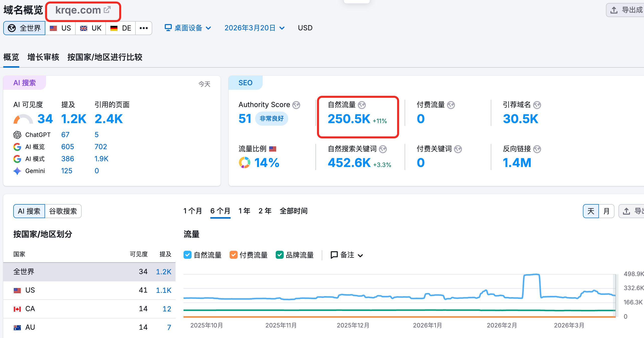644x338 pixels.
Task: Select the 1年 time range tab
Action: pos(244,211)
